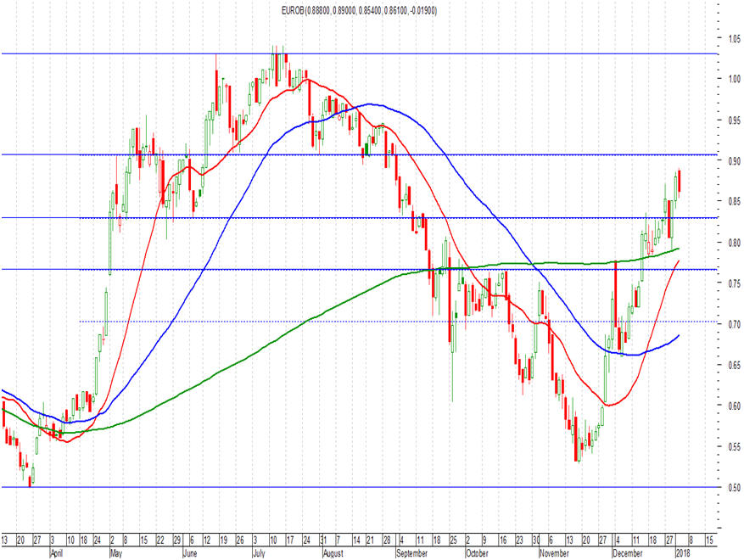Click the December month label

[x=627, y=553]
